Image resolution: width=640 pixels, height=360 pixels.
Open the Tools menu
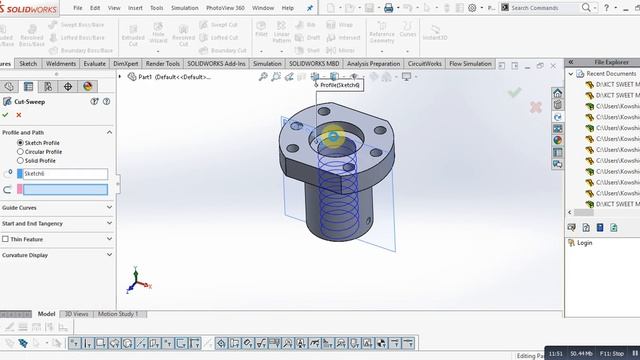pos(156,8)
